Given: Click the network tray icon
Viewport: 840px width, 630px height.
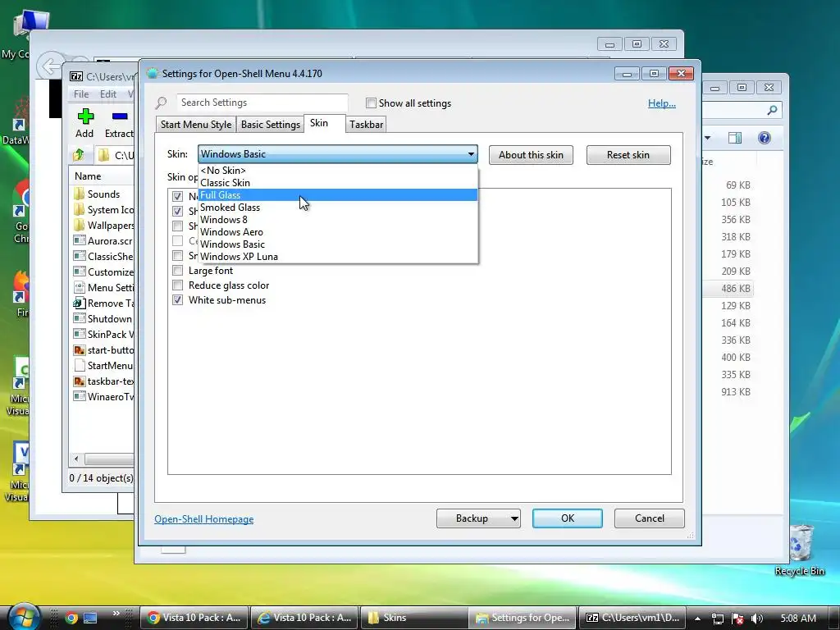Looking at the screenshot, I should pyautogui.click(x=717, y=619).
